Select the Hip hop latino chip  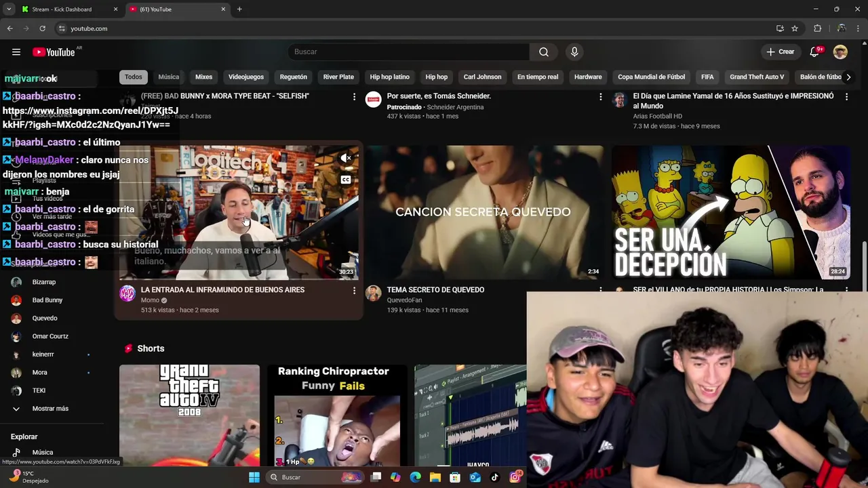click(x=390, y=77)
